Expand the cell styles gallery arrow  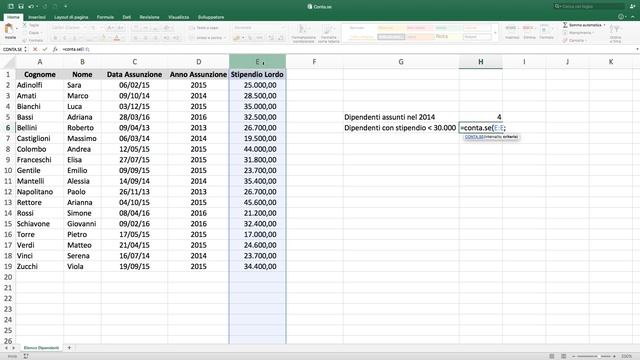tap(495, 33)
